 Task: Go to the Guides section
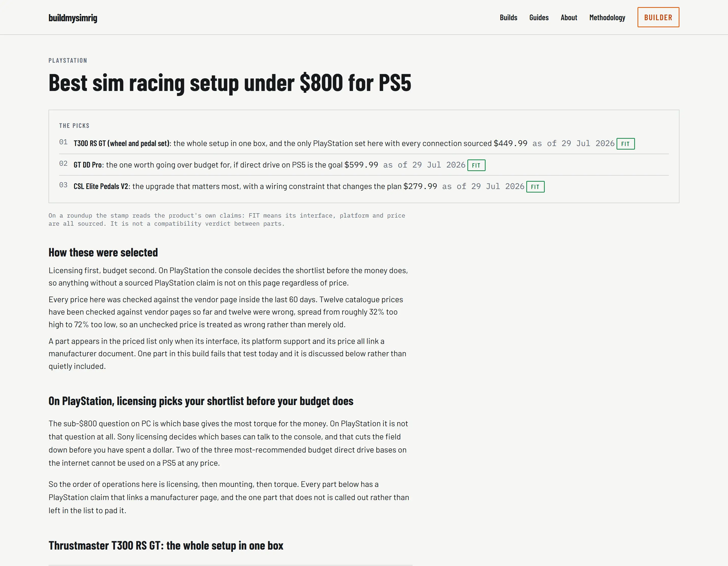pyautogui.click(x=539, y=18)
